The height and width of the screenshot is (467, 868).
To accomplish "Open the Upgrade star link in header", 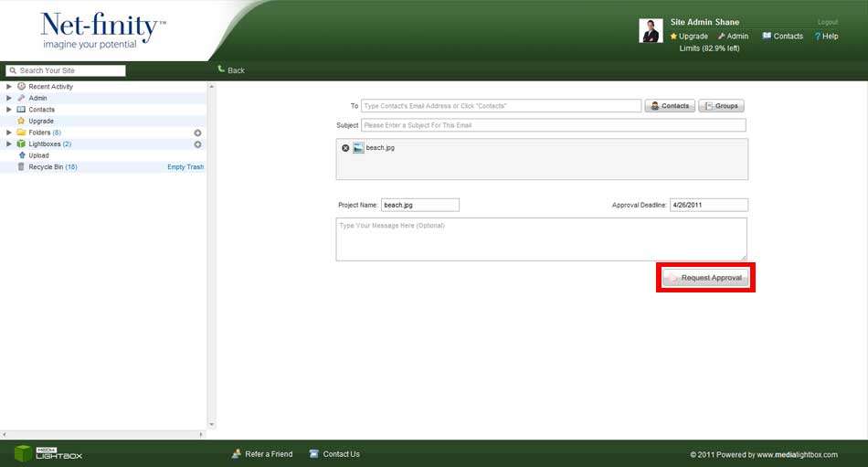I will [x=689, y=37].
